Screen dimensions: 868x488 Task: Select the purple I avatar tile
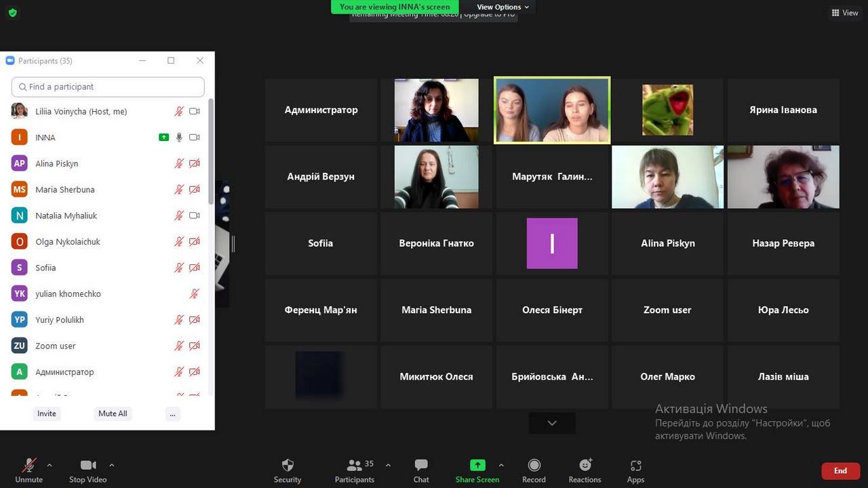(552, 243)
